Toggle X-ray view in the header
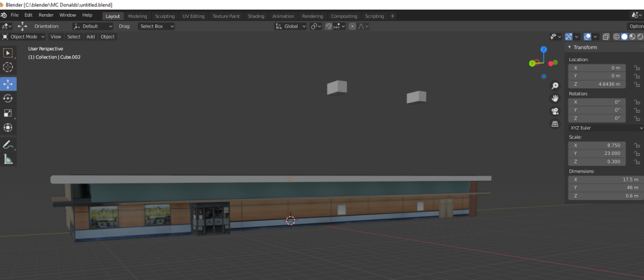Viewport: 644px width, 280px height. tap(606, 37)
